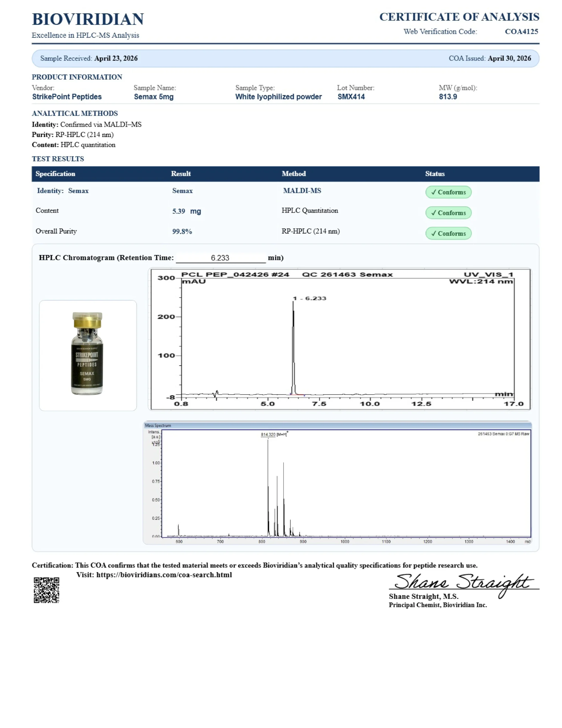Click the PRODUCT INFORMATION section heading

point(77,77)
